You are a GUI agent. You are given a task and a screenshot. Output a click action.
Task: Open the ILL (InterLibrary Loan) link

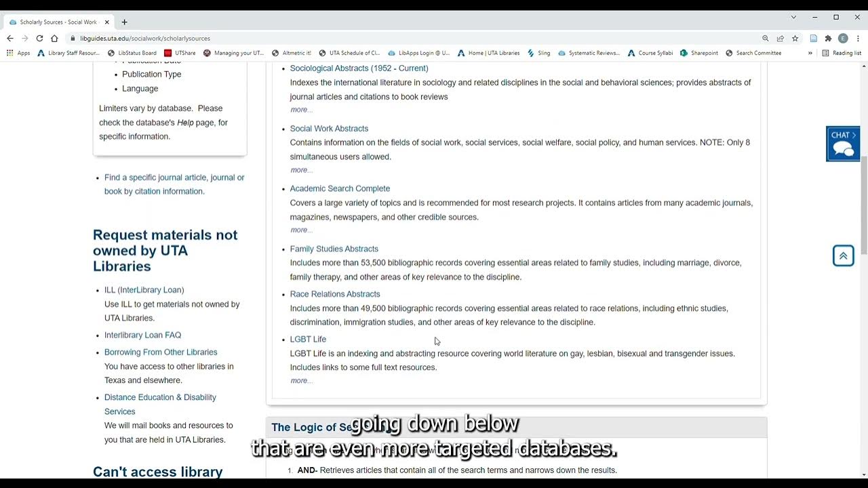tap(144, 290)
